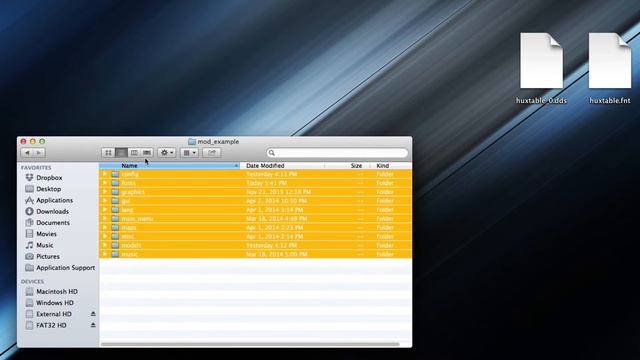Screen dimensions: 640x360
Task: Click the config folder name
Action: pyautogui.click(x=130, y=174)
